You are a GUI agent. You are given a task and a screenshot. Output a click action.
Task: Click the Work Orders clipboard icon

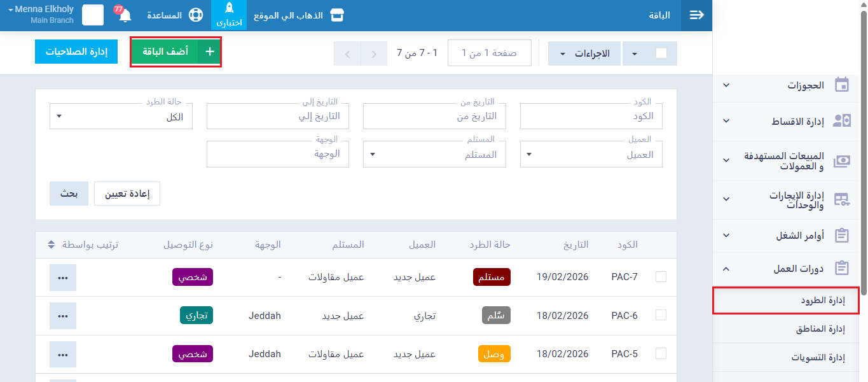841,236
